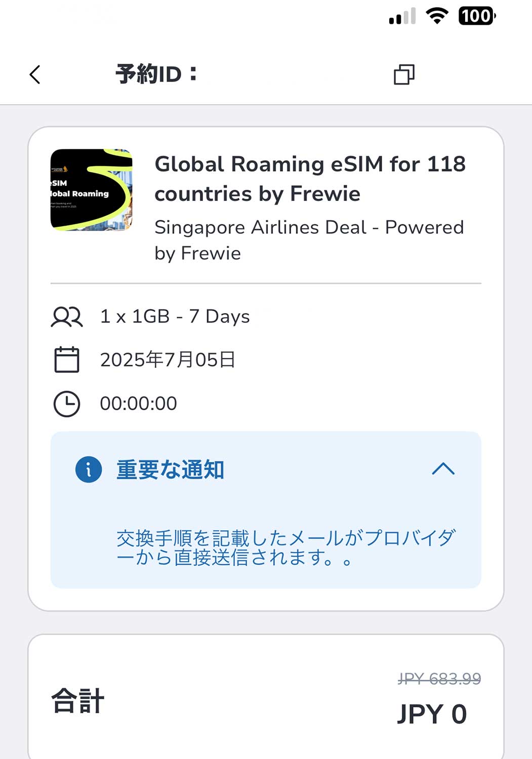
Task: Tap the guests people icon
Action: point(66,317)
